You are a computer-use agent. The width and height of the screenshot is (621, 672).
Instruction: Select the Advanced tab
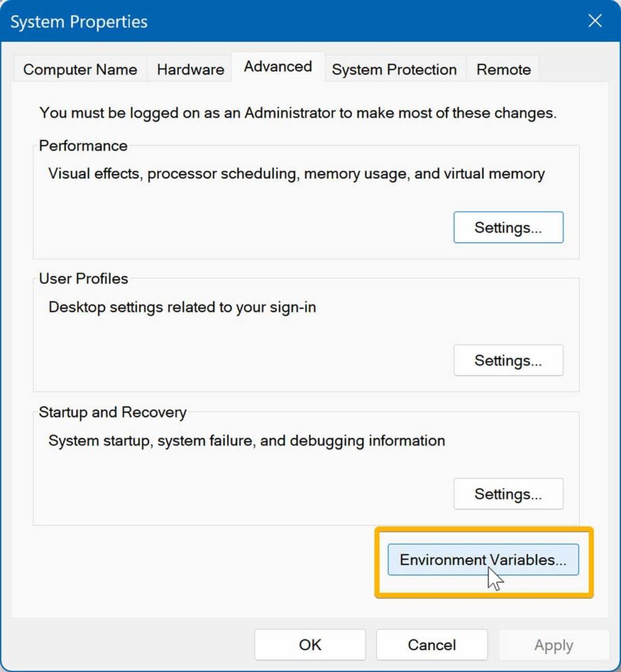(278, 67)
